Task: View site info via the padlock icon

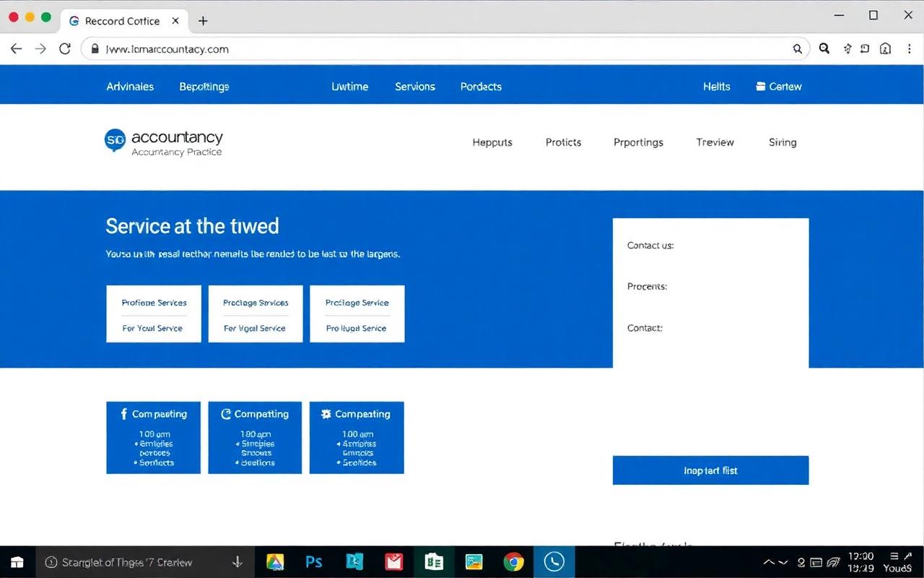Action: point(95,49)
